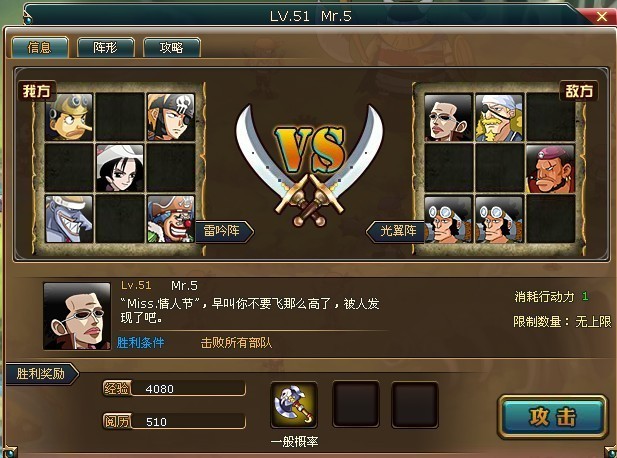
Task: Select the white cowboy hat woman portrait
Action: [120, 168]
